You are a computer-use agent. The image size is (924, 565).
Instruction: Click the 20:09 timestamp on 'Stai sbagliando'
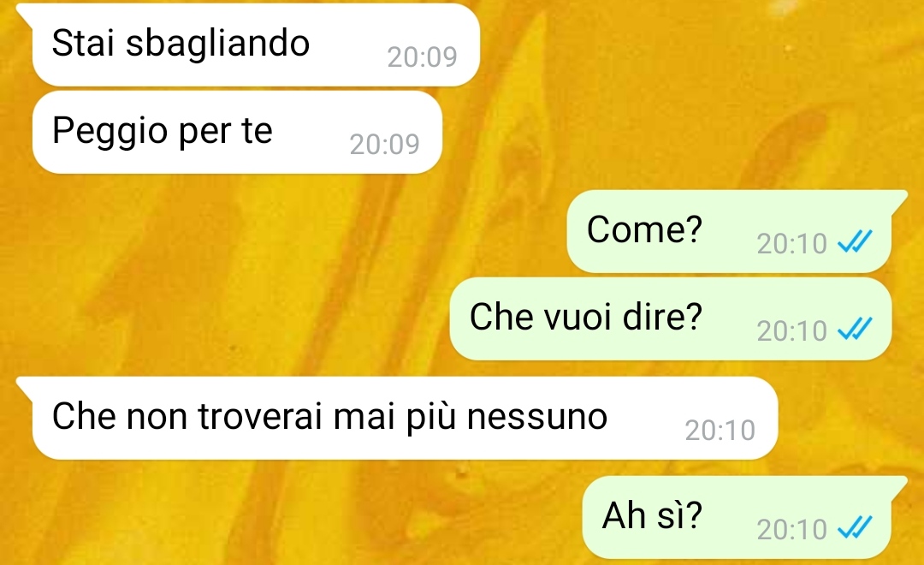coord(422,57)
